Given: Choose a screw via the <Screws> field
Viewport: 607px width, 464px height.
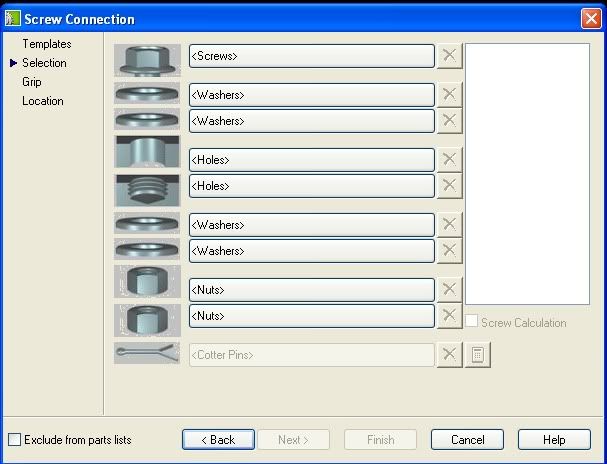Looking at the screenshot, I should pos(312,56).
